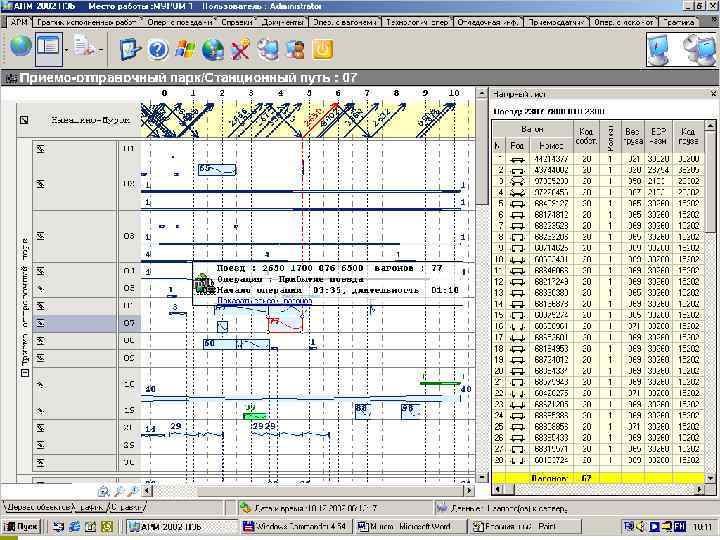This screenshot has width=720, height=540.
Task: Toggle the checkbox in the graph header row
Action: click(22, 119)
